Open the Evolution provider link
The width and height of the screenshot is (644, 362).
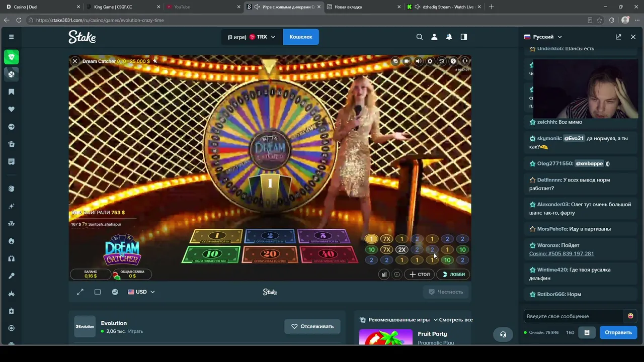coord(114,323)
